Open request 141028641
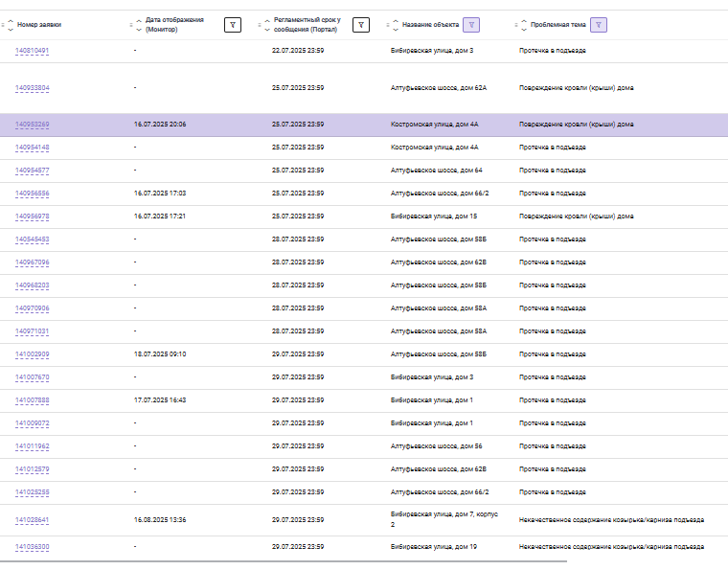Image resolution: width=728 pixels, height=570 pixels. 32,520
